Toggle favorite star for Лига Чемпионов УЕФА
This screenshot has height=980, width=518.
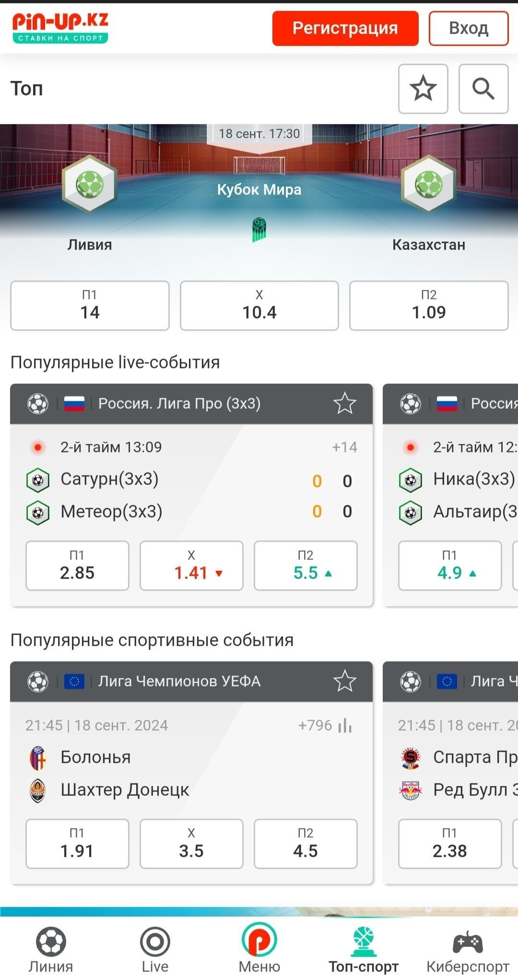click(344, 681)
